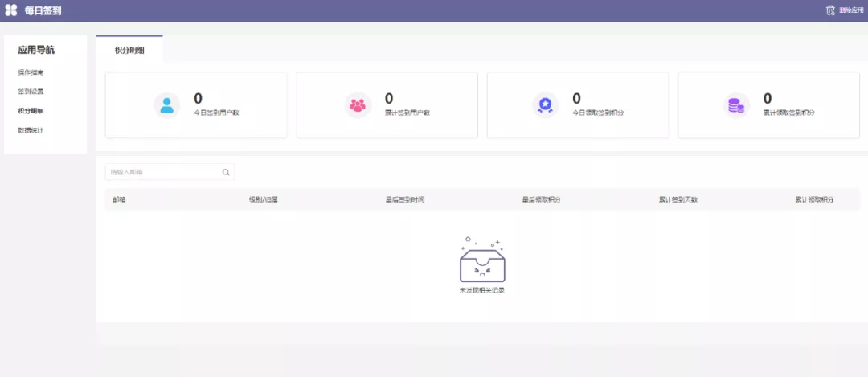Click the 0 count above 今日签到用户数

[199, 99]
